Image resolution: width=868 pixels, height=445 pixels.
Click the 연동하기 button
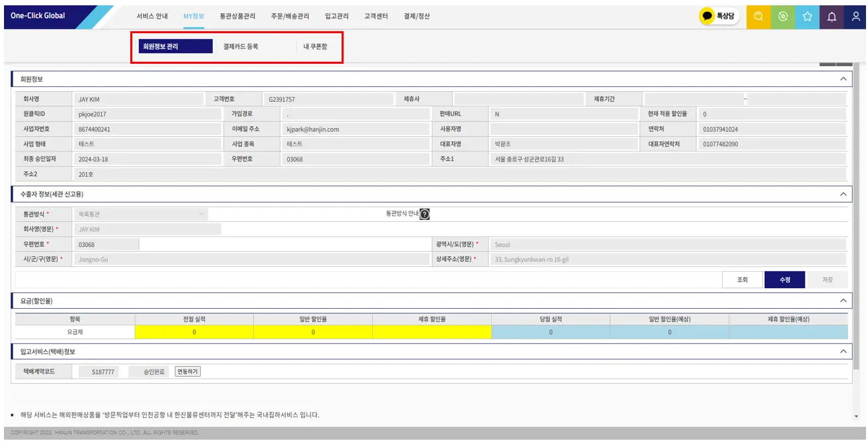pyautogui.click(x=187, y=371)
